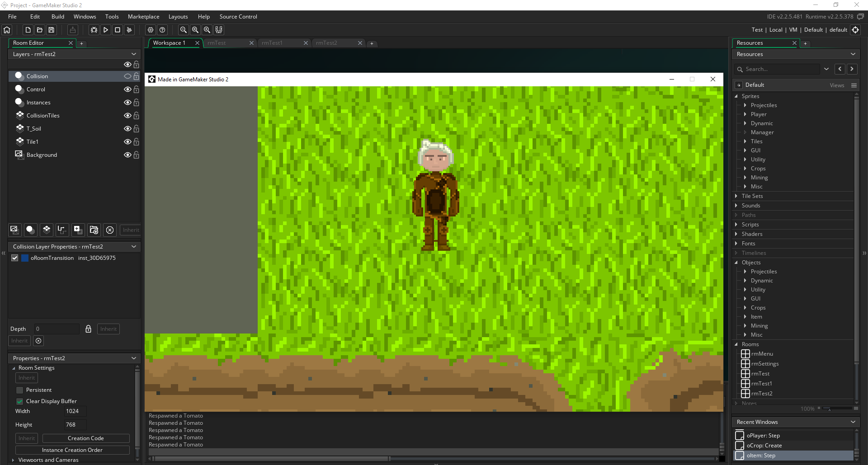Click the Creation Code button
The image size is (868, 465).
(x=86, y=438)
